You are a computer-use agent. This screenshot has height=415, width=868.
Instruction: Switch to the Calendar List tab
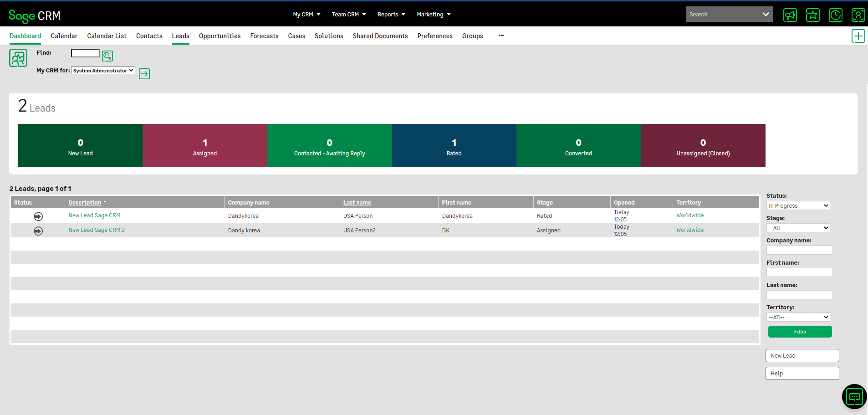(x=107, y=36)
